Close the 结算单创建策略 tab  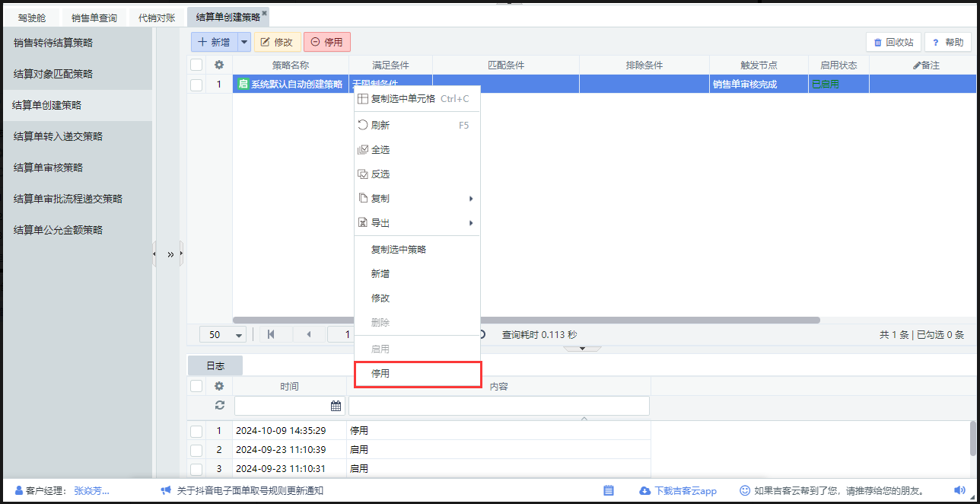click(x=265, y=13)
